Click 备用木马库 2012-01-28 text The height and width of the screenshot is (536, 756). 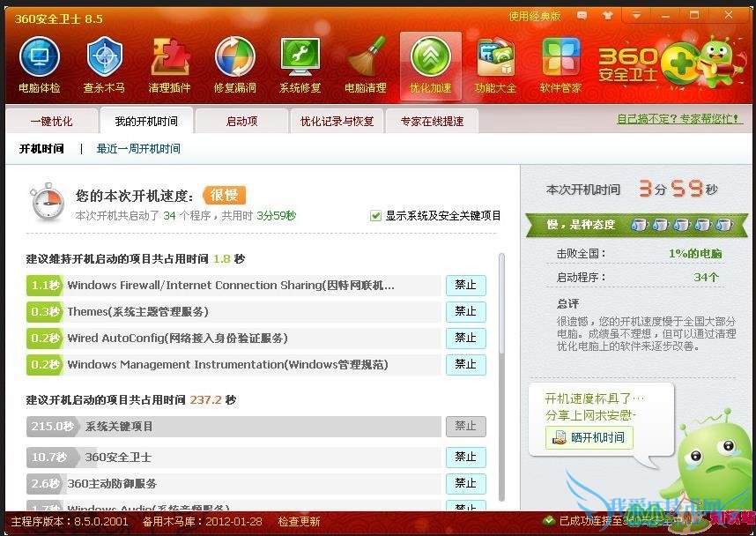click(203, 522)
